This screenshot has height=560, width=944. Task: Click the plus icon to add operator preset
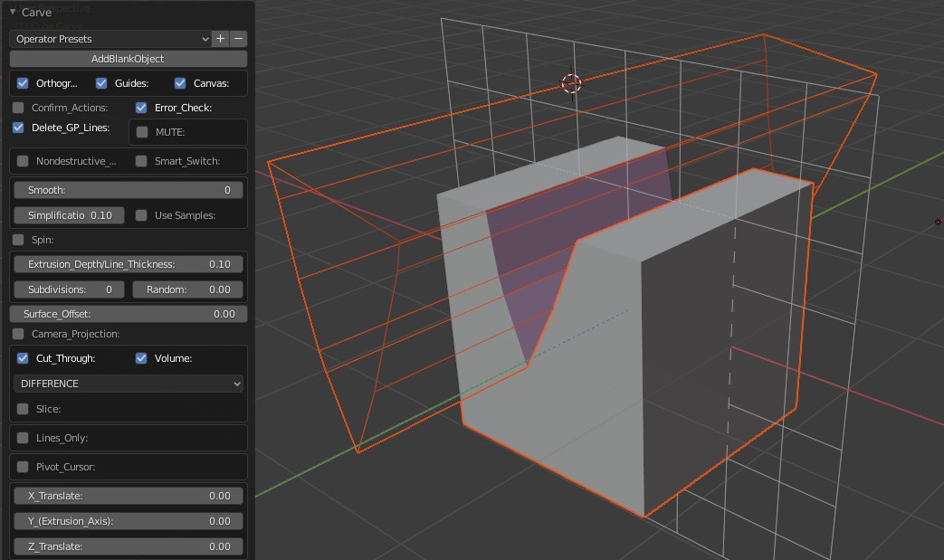(x=220, y=39)
